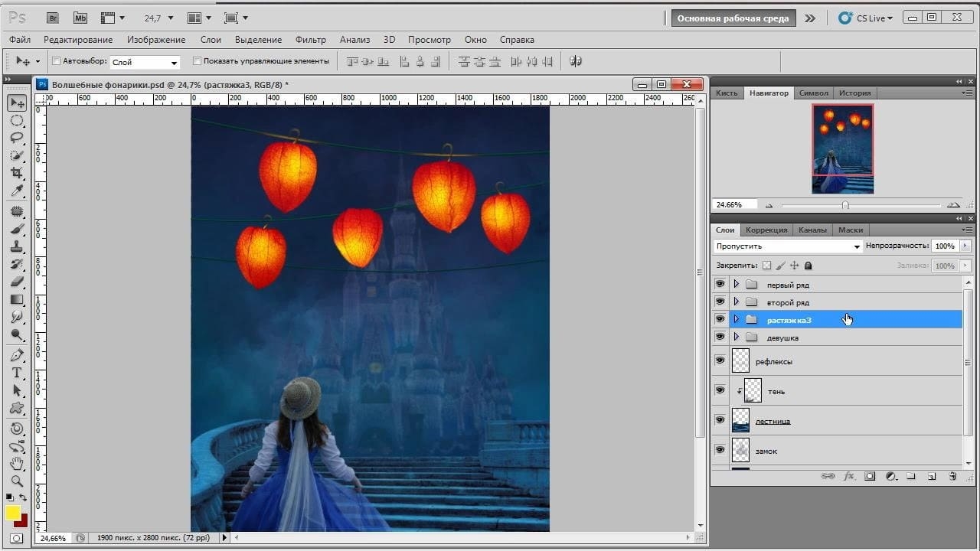Select the Eyedropper tool
The height and width of the screenshot is (551, 980).
pos(17,191)
